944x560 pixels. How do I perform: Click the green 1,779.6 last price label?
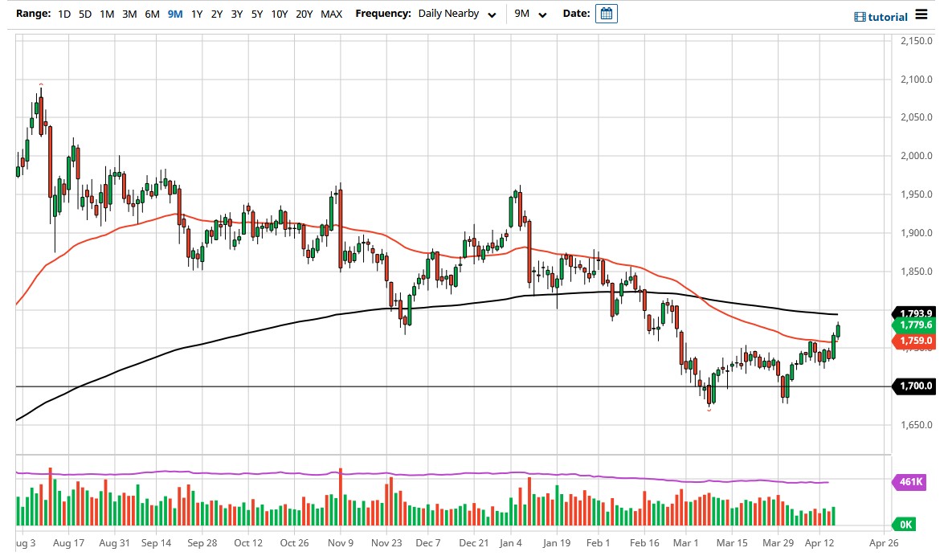pos(916,325)
